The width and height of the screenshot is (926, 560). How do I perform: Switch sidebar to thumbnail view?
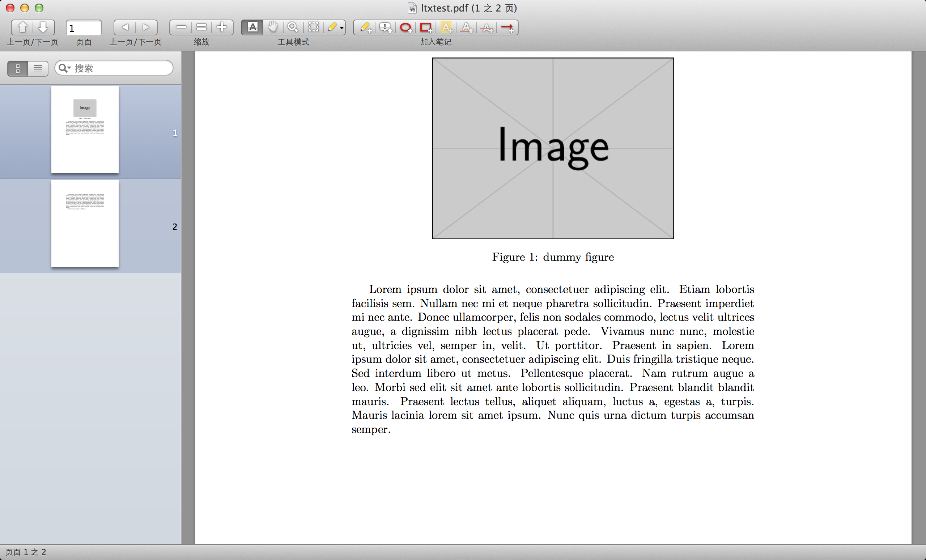pos(18,68)
